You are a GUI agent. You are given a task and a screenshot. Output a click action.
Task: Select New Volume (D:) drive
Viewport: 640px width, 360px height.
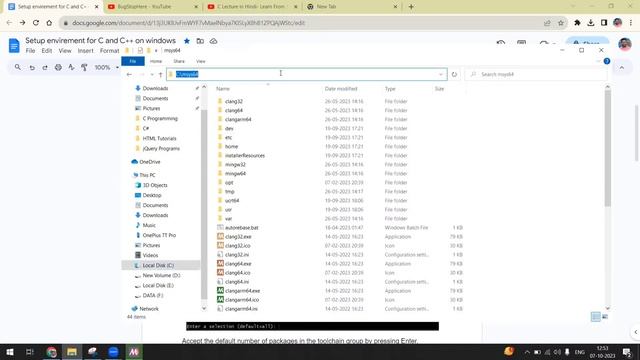pyautogui.click(x=161, y=276)
